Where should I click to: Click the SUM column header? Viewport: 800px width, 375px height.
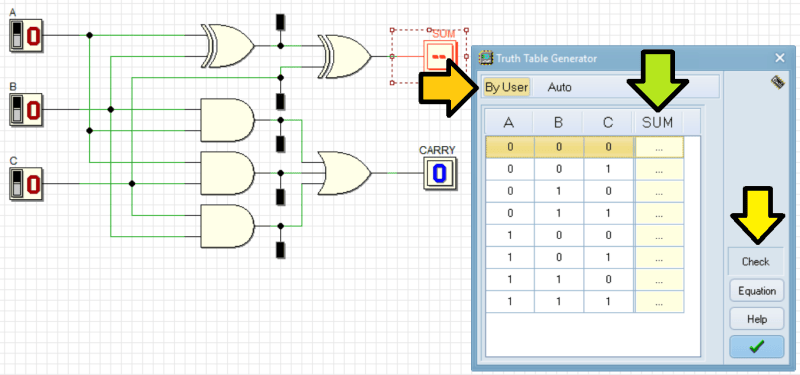(x=658, y=122)
